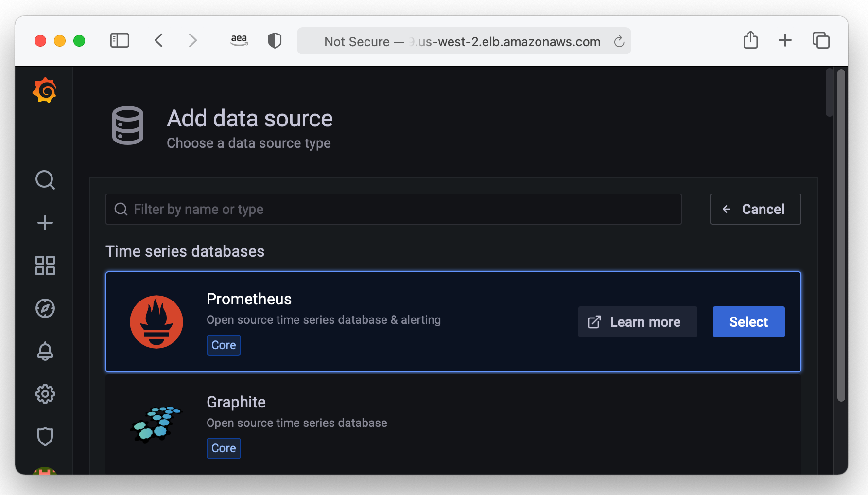Show tab overview icon
The image size is (868, 495).
821,40
